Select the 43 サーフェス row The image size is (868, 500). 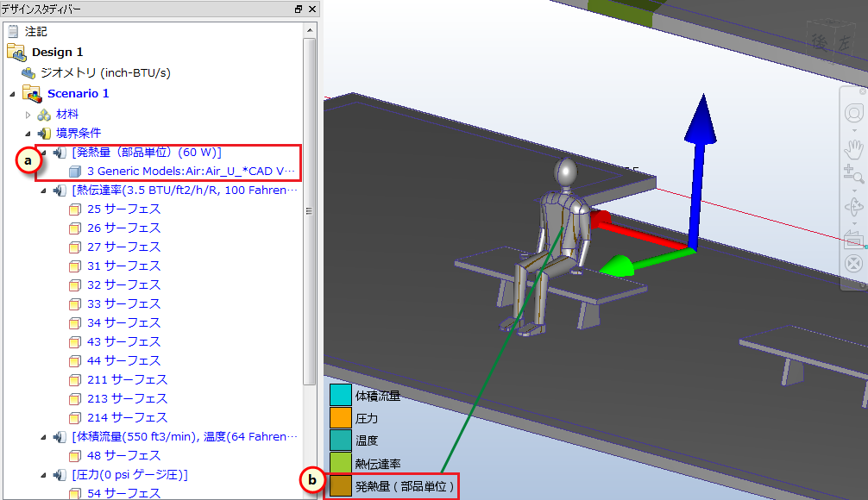tap(115, 342)
